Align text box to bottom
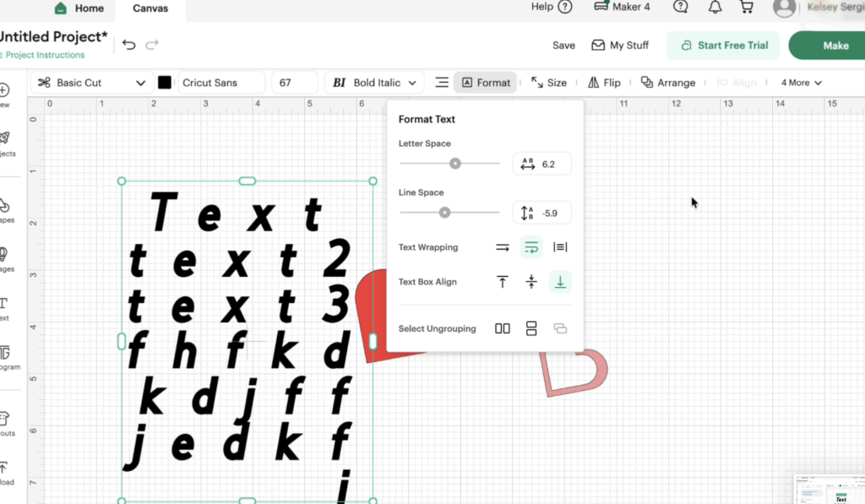Image resolution: width=865 pixels, height=504 pixels. (560, 282)
